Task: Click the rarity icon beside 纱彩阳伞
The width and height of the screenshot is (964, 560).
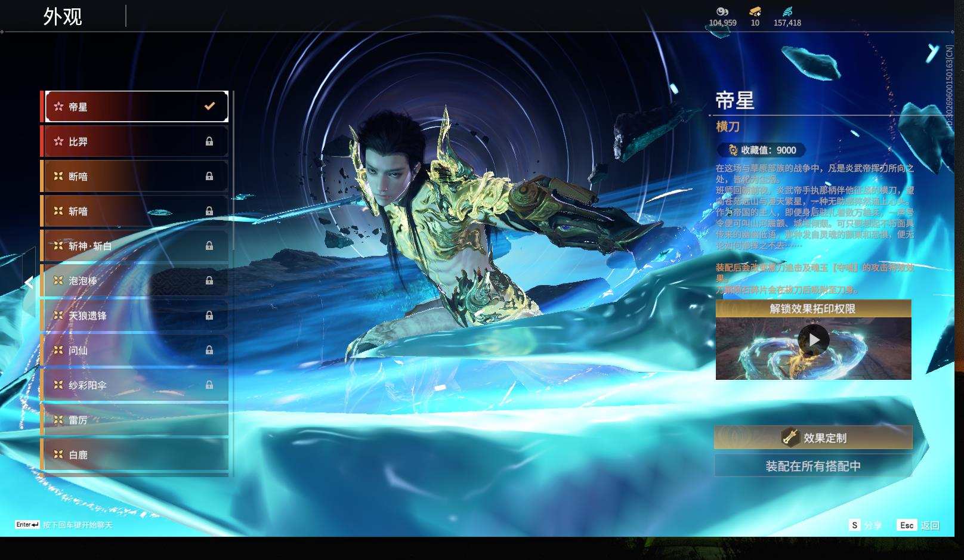Action: tap(58, 385)
